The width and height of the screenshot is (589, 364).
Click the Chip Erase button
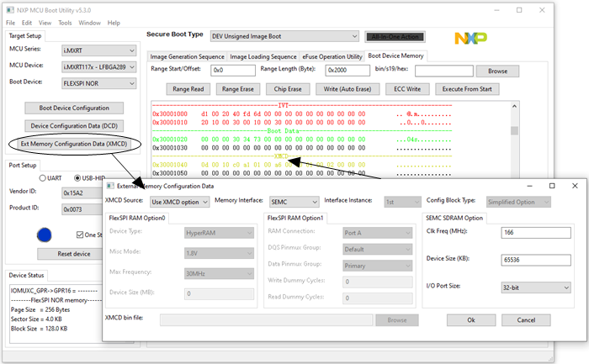click(288, 89)
